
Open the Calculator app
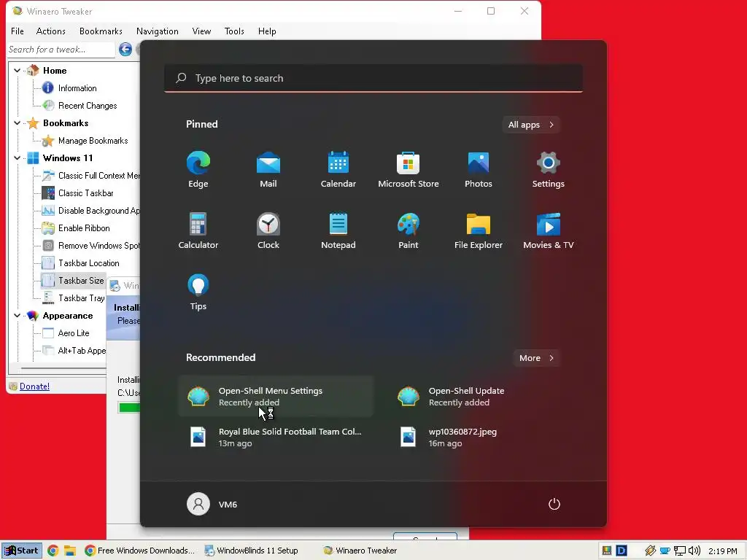coord(198,231)
